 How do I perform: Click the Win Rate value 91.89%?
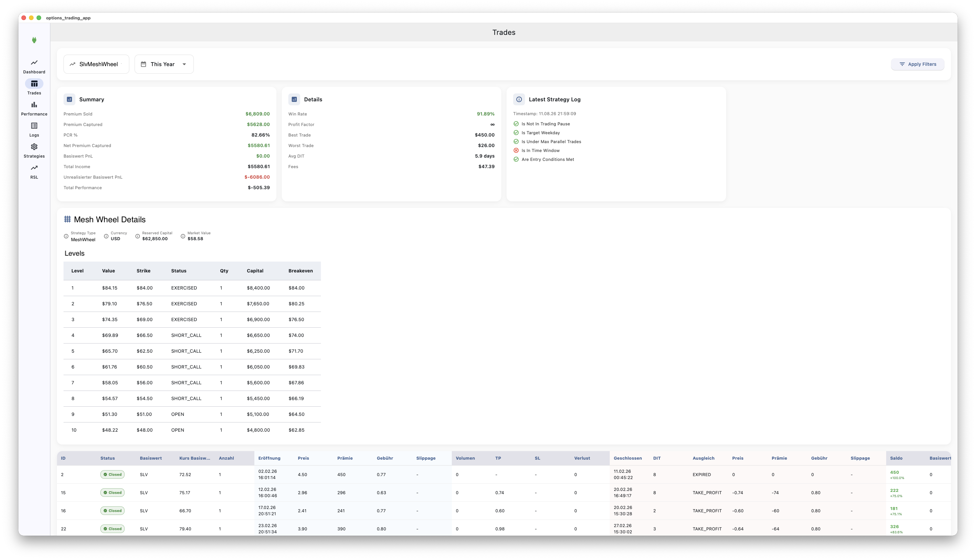tap(486, 114)
